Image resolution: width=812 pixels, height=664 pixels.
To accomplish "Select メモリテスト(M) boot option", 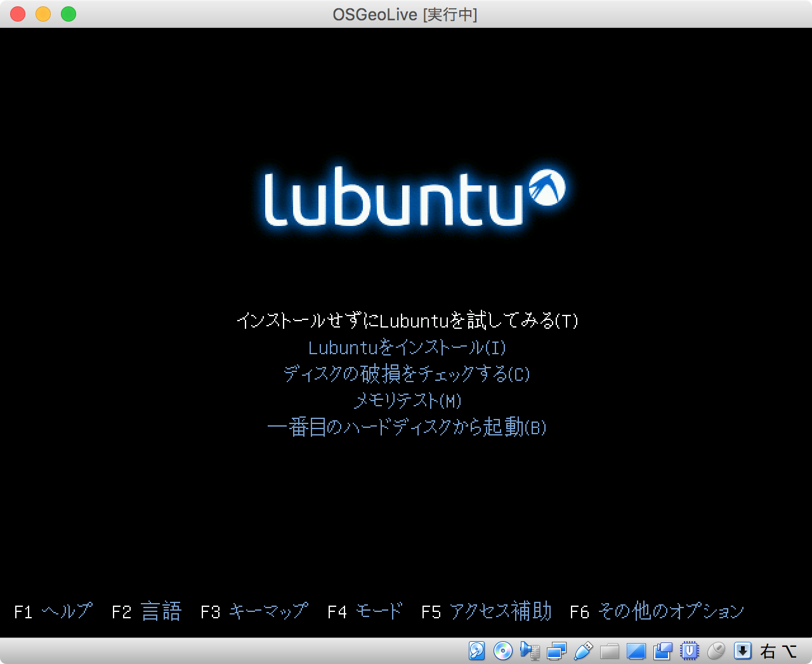I will (x=407, y=401).
